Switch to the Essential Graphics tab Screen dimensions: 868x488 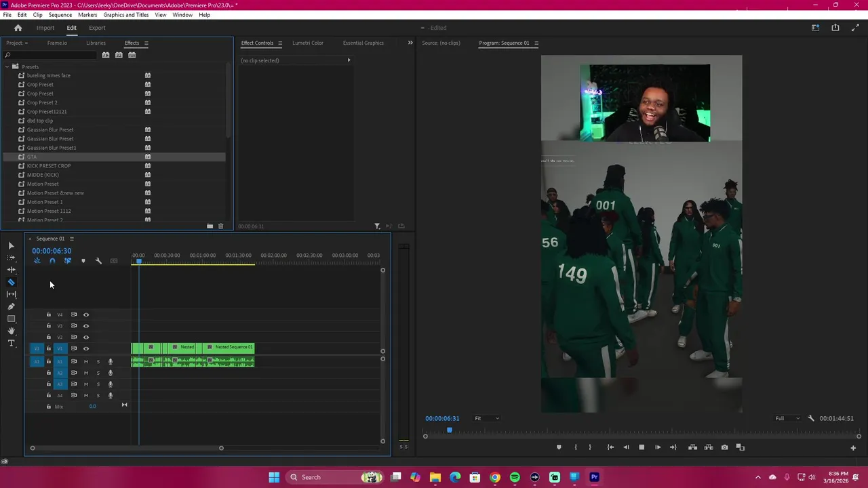click(x=363, y=43)
